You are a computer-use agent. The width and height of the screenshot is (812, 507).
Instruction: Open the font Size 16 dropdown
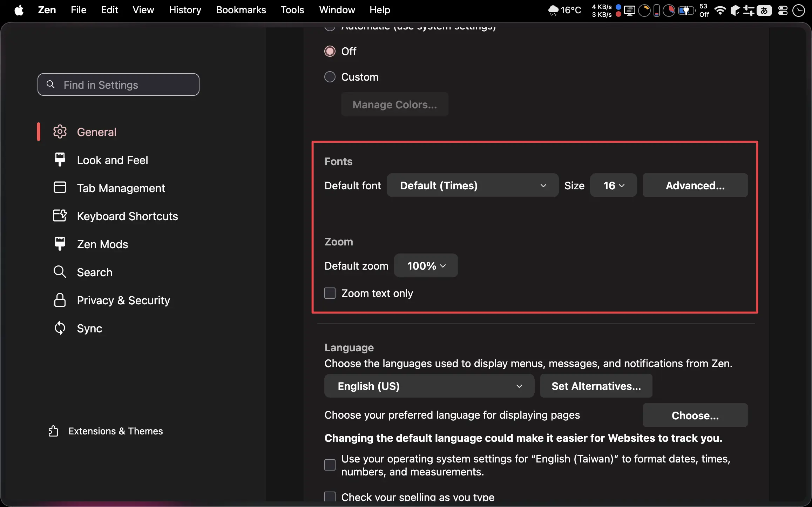(613, 185)
